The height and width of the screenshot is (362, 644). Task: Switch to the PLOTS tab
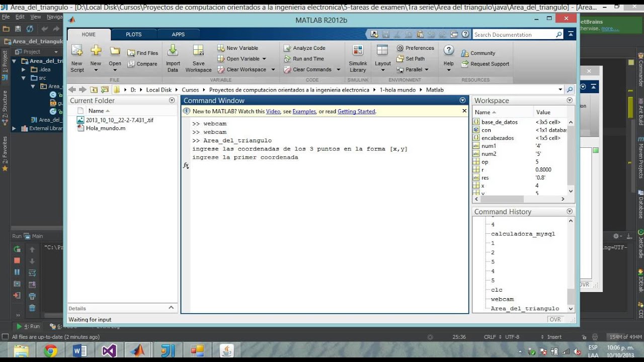click(133, 34)
